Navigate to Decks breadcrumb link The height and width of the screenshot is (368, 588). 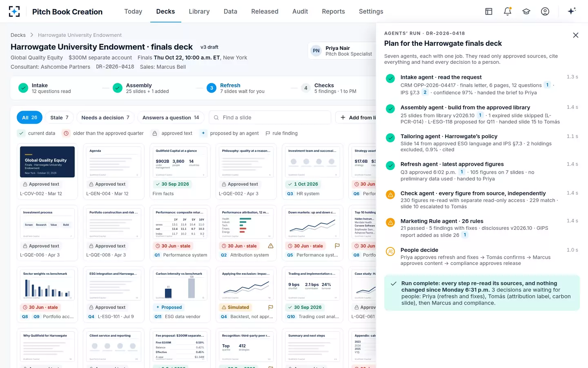tap(18, 35)
